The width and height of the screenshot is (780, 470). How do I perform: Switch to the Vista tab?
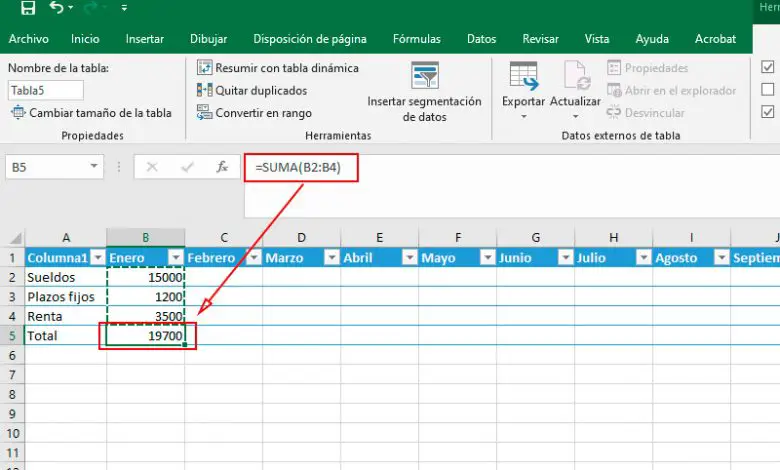(597, 39)
